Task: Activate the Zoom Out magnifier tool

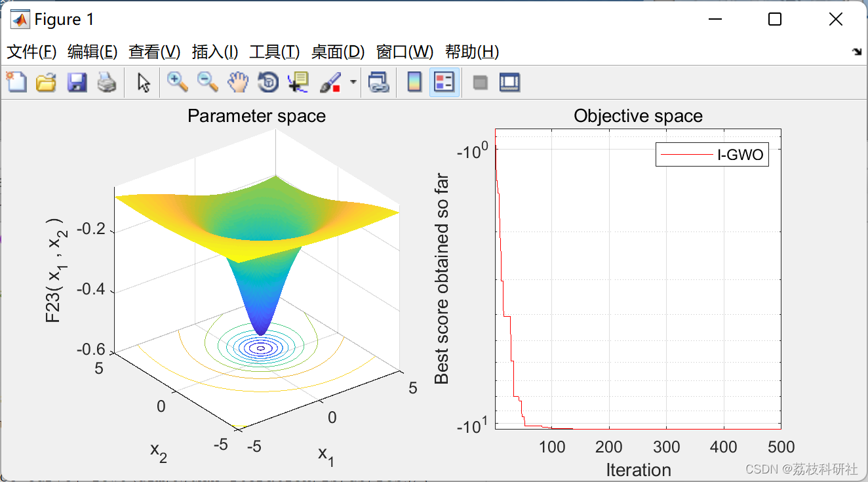Action: click(x=208, y=83)
